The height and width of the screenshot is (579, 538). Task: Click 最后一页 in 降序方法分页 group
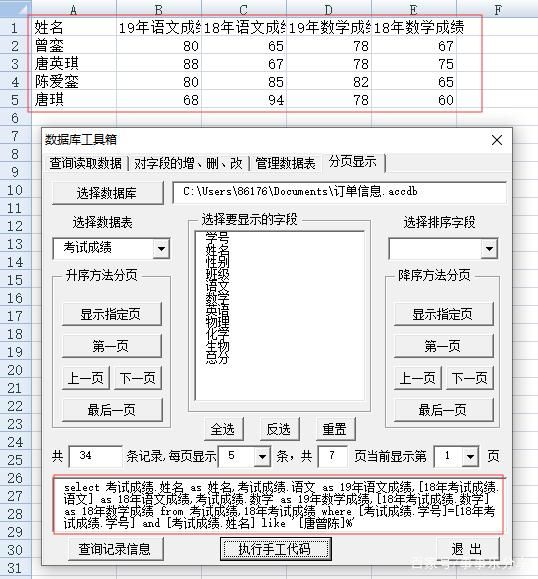tap(443, 410)
